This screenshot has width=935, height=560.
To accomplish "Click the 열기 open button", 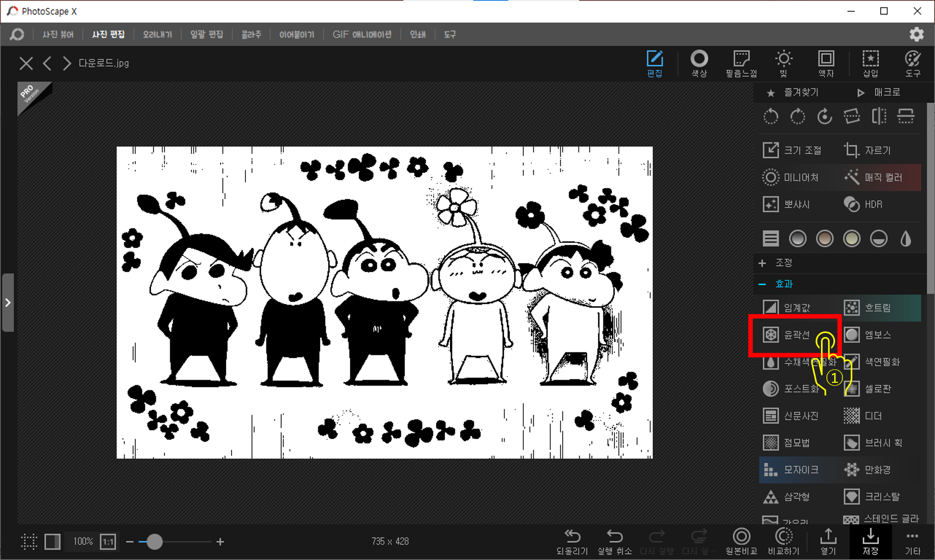I will click(x=828, y=542).
